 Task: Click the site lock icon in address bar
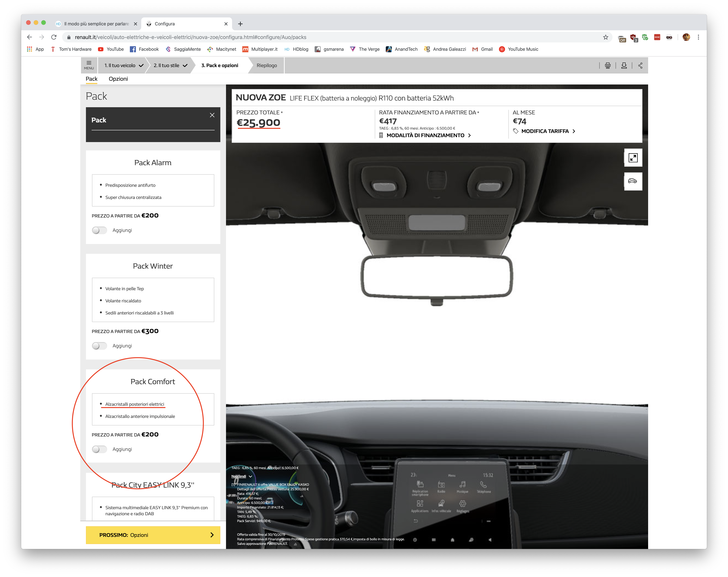69,37
